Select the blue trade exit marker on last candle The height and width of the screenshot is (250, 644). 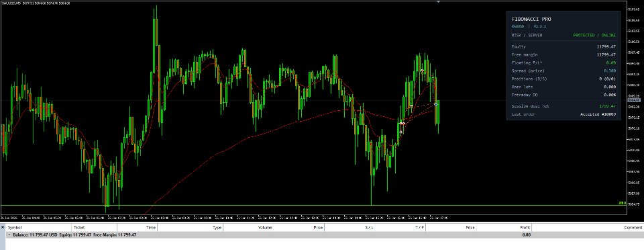pos(436,104)
